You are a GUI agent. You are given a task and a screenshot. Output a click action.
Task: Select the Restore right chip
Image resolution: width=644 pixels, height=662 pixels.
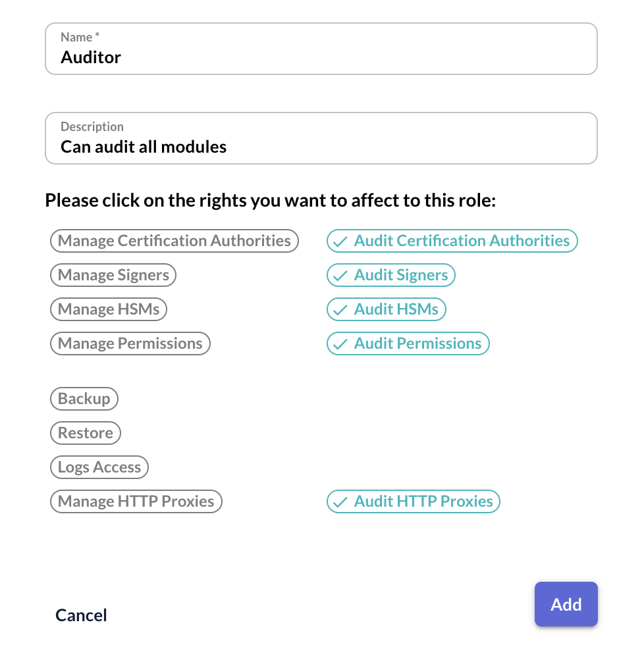click(x=86, y=433)
